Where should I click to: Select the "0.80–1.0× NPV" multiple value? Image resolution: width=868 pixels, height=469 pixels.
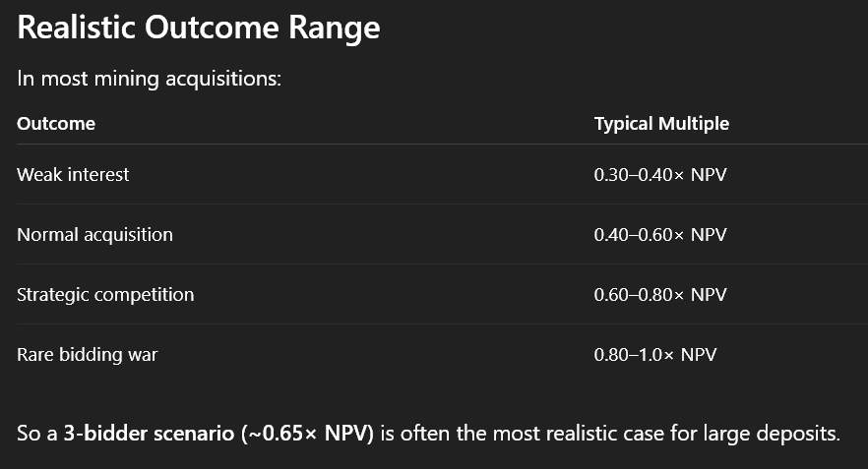click(x=654, y=355)
